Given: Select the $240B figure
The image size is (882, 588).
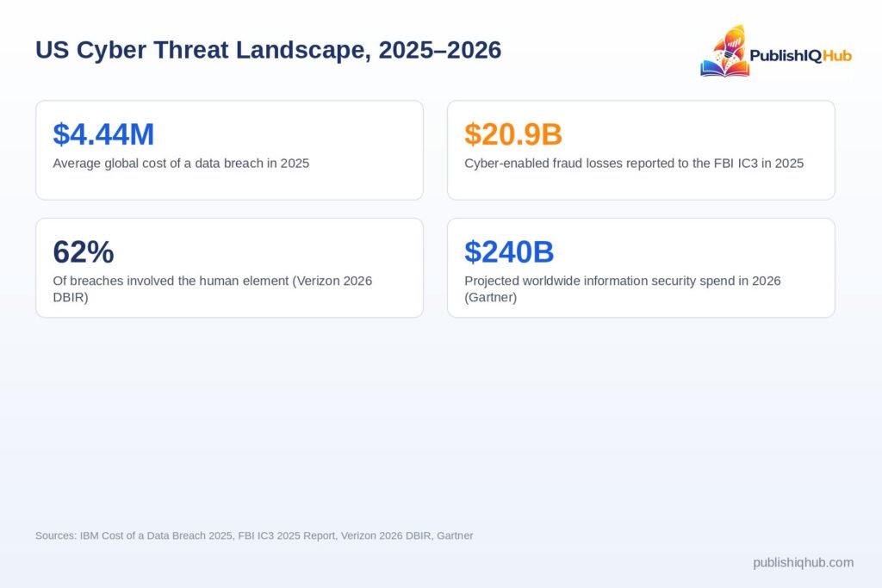Looking at the screenshot, I should point(509,251).
